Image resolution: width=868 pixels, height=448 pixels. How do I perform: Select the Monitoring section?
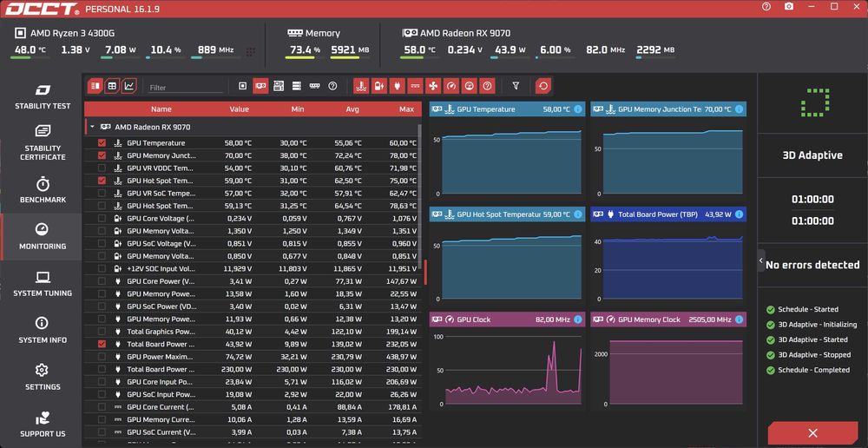[x=43, y=236]
